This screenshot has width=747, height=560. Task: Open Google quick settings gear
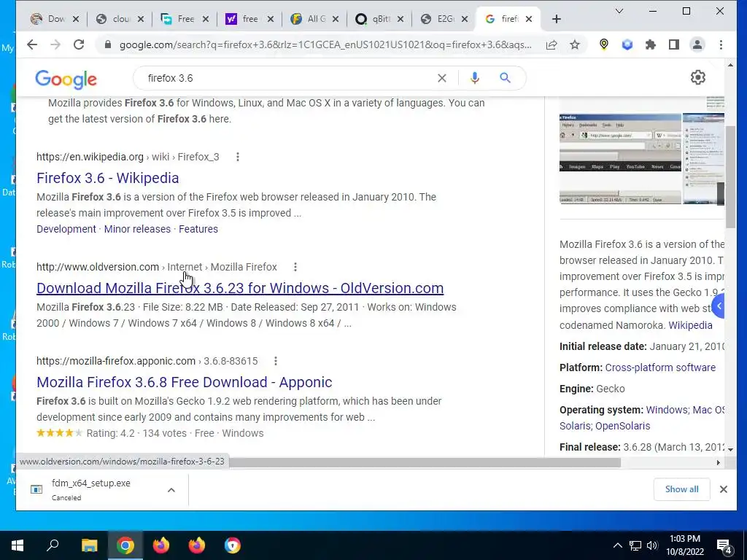[x=698, y=77]
